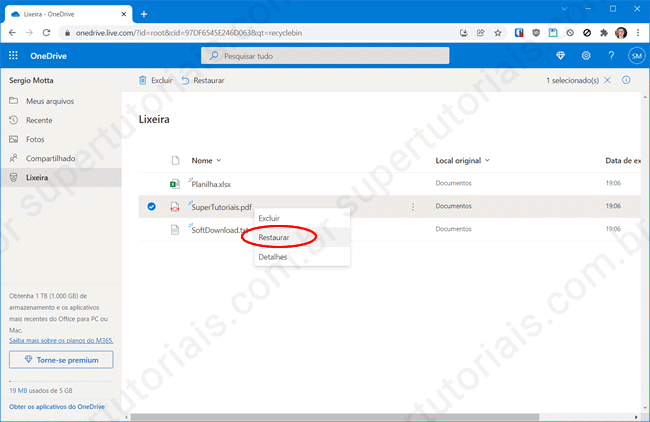650x422 pixels.
Task: Choose Restaurar from the context menu
Action: (275, 237)
